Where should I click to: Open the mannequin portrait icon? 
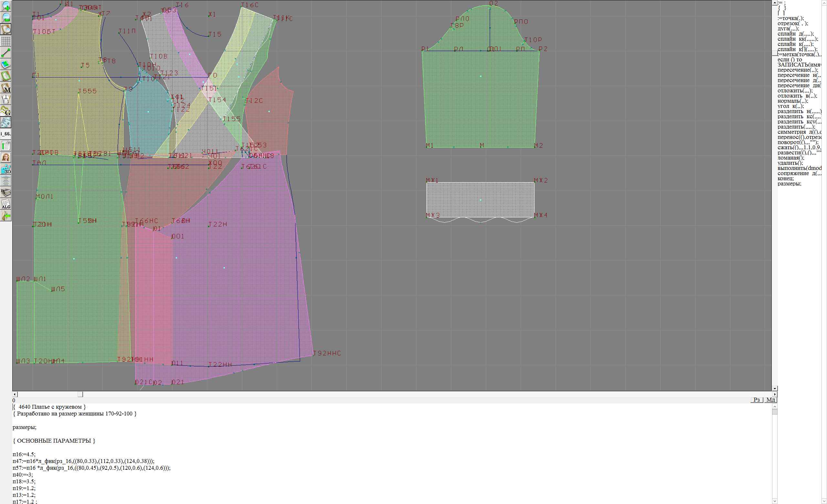pyautogui.click(x=6, y=157)
